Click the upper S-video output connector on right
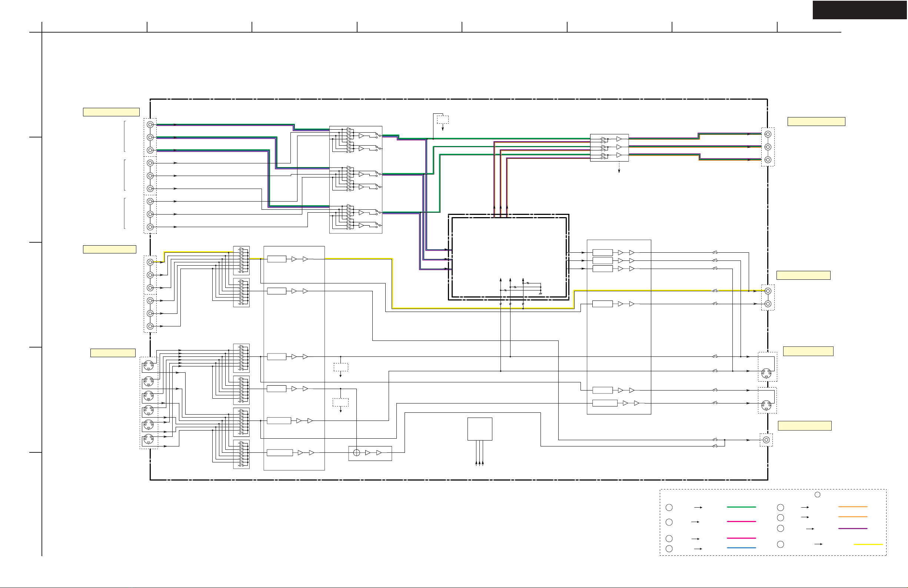Screen dimensions: 908x588 (x=766, y=373)
